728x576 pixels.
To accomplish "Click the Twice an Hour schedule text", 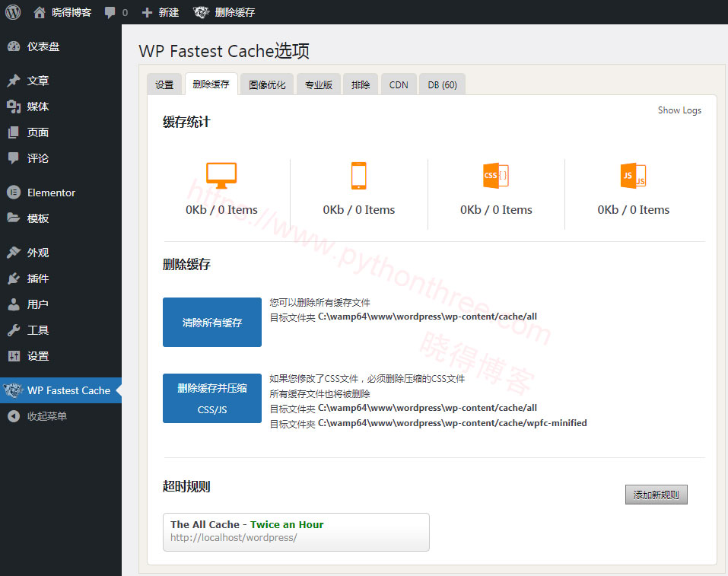I will (287, 524).
